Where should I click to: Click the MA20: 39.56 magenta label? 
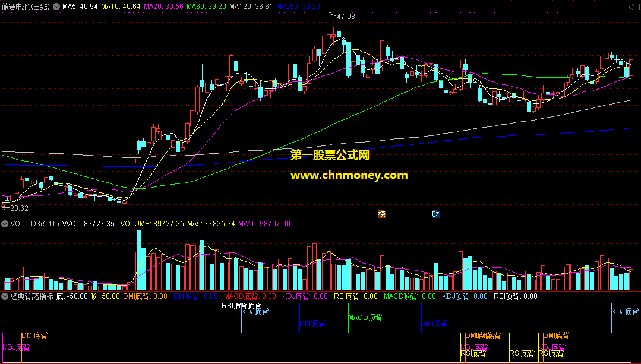tap(163, 7)
